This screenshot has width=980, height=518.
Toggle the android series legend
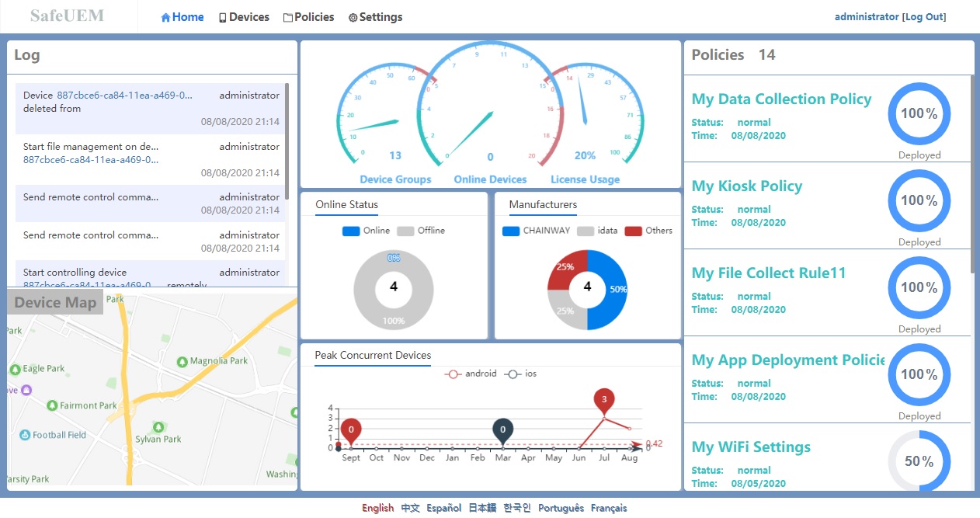click(x=470, y=374)
